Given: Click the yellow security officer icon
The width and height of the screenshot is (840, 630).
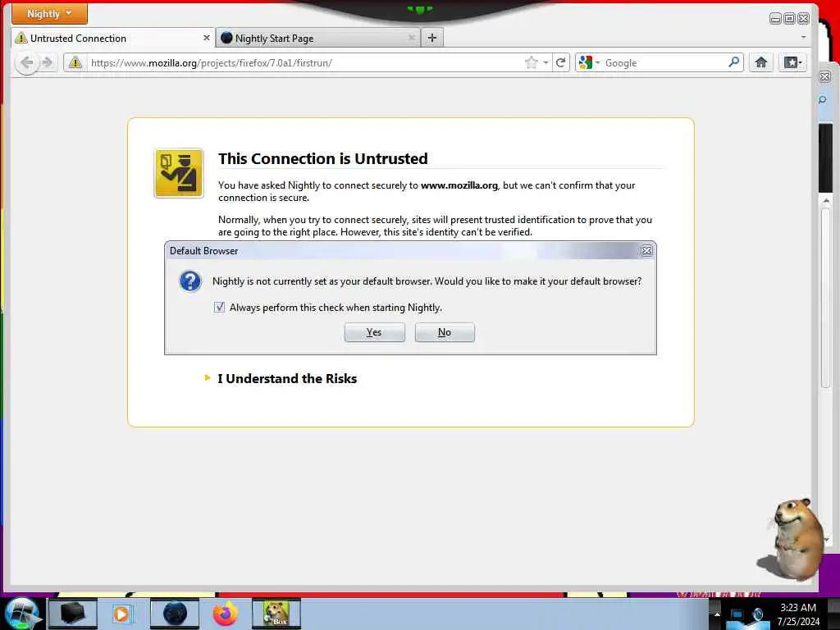Looking at the screenshot, I should pos(179,173).
